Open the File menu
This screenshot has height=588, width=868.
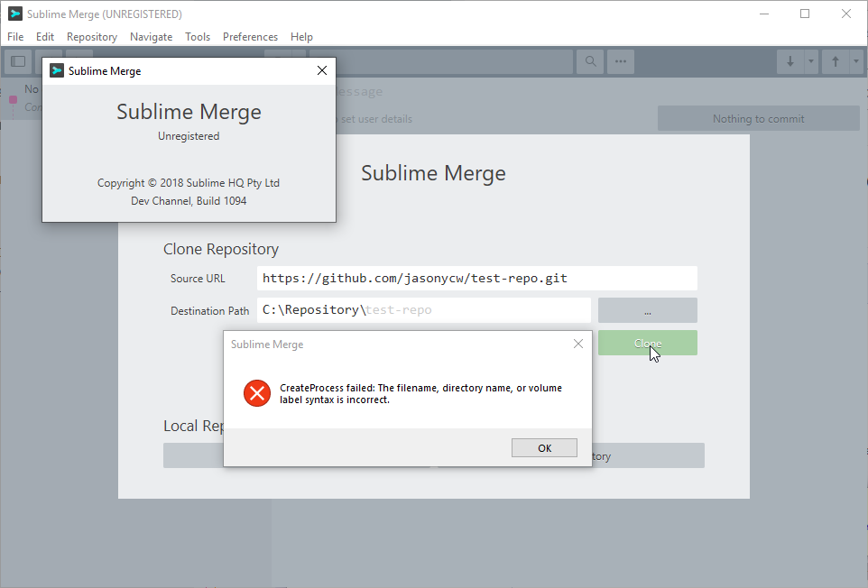click(x=14, y=37)
